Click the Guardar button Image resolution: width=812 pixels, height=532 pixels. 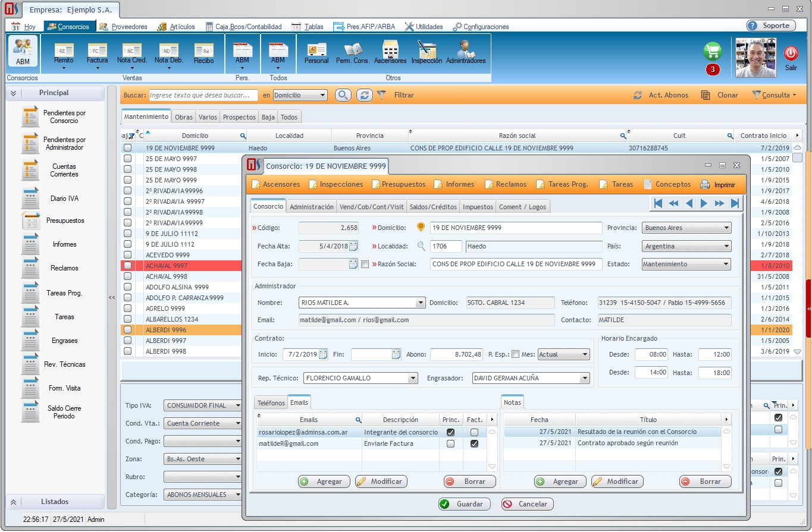[x=464, y=504]
